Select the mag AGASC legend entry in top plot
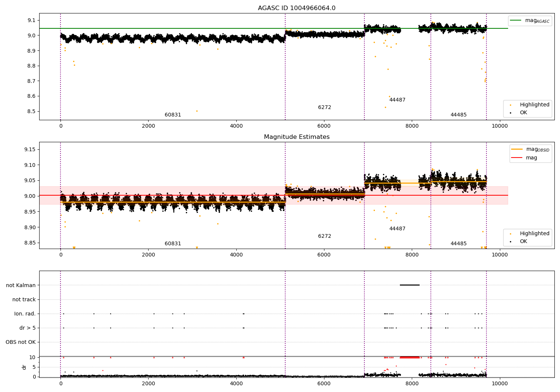560x392 pixels. [530, 21]
